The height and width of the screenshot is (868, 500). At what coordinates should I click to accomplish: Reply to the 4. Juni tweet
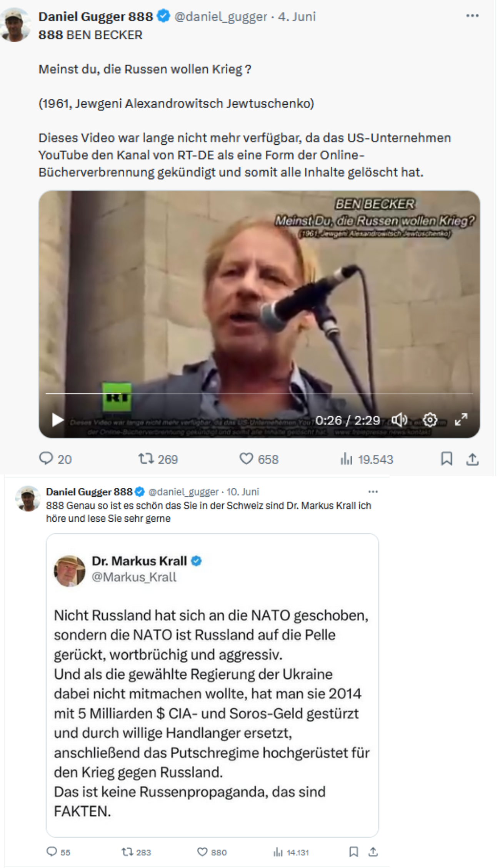click(x=46, y=459)
